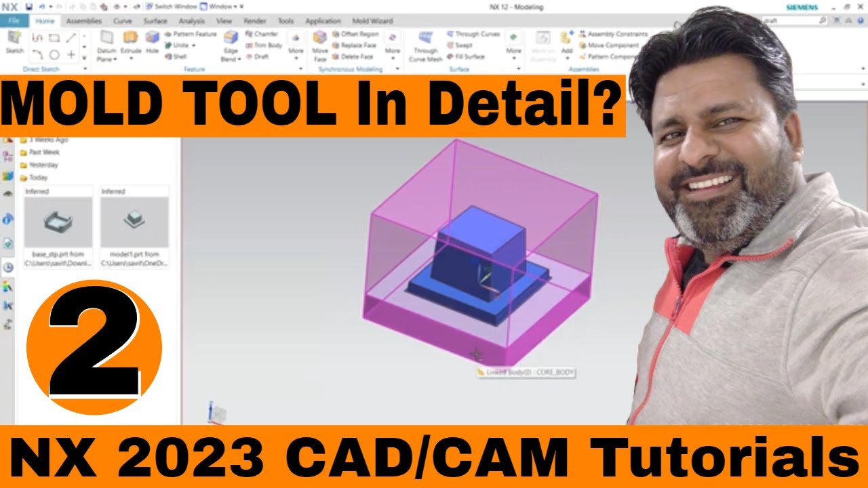This screenshot has width=868, height=488.
Task: Select the Hole feature tool
Action: 153,43
